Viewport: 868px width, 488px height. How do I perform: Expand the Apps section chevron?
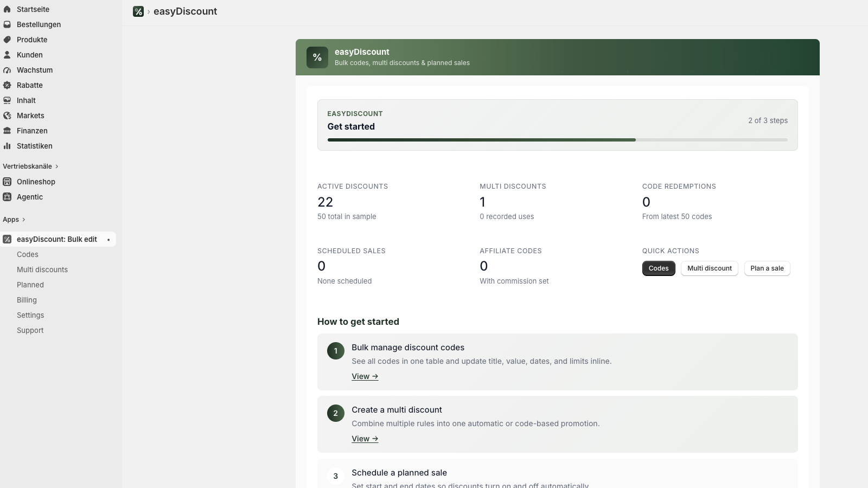pyautogui.click(x=24, y=220)
